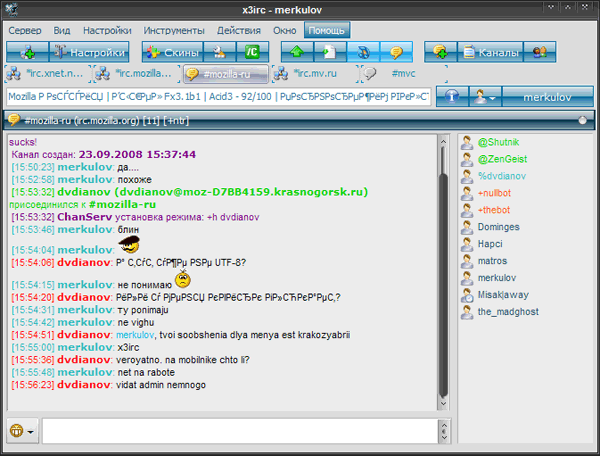Click the user icon beside @Shutnik
Screen dimensions: 600x456
[467, 143]
